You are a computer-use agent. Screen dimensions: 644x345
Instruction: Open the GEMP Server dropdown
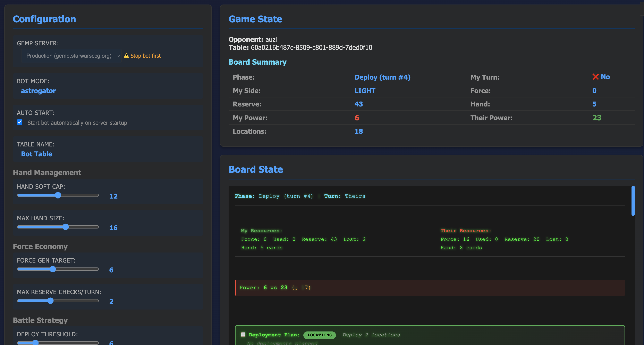(x=71, y=56)
